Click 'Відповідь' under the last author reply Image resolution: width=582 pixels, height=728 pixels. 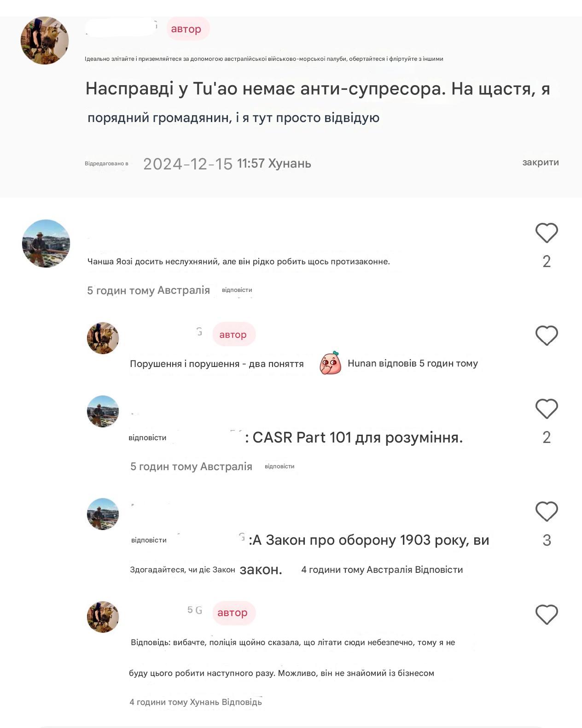point(242,702)
